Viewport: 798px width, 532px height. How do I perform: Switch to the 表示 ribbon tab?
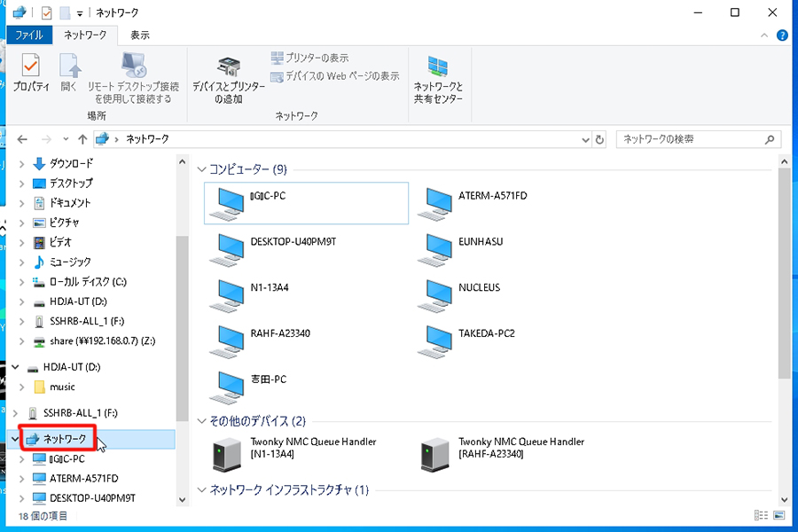click(140, 35)
